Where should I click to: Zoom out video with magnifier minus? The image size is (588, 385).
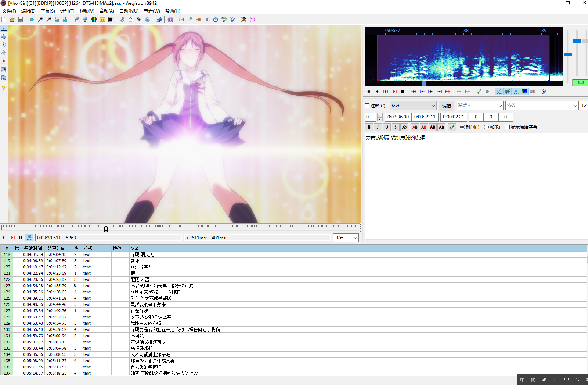pyautogui.click(x=49, y=19)
